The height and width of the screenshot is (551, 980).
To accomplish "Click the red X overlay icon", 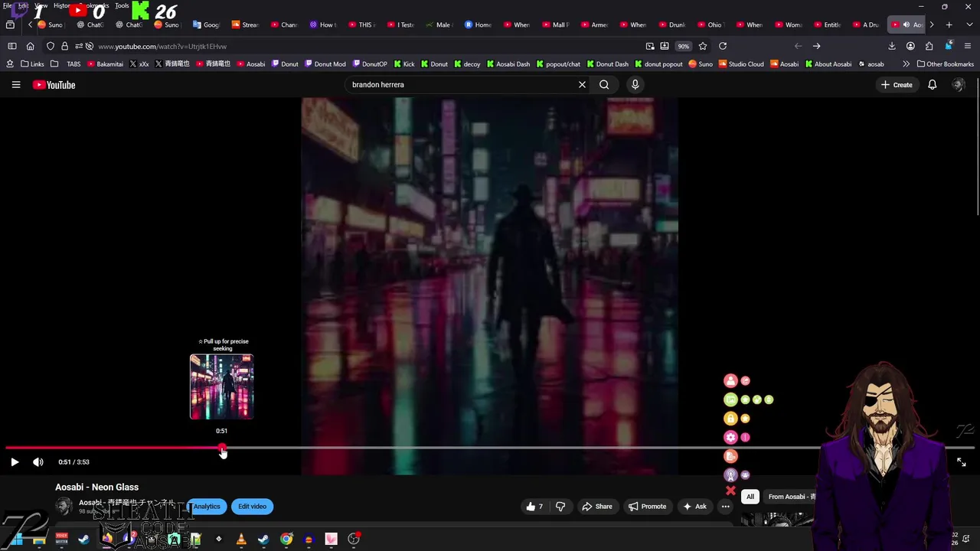I will click(x=730, y=491).
